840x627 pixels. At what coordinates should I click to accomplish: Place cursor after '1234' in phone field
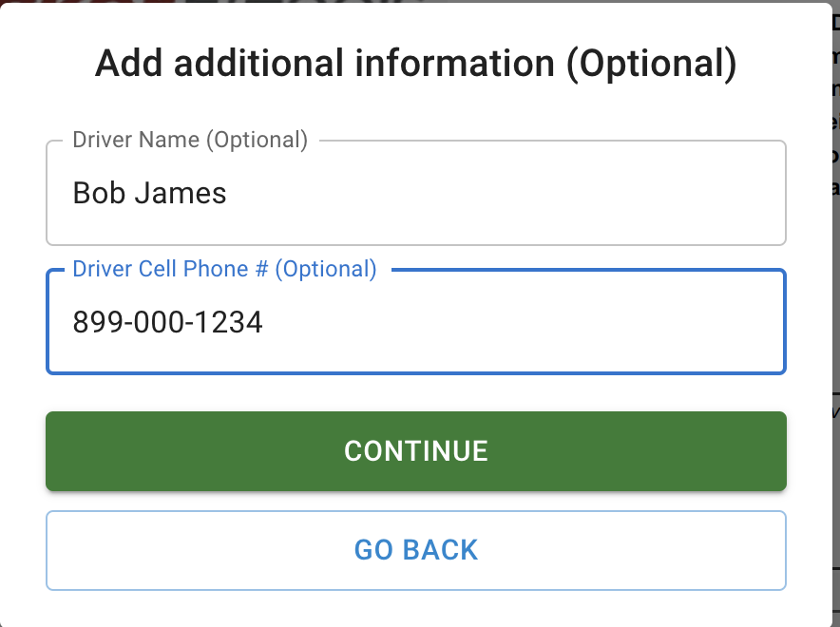click(264, 324)
